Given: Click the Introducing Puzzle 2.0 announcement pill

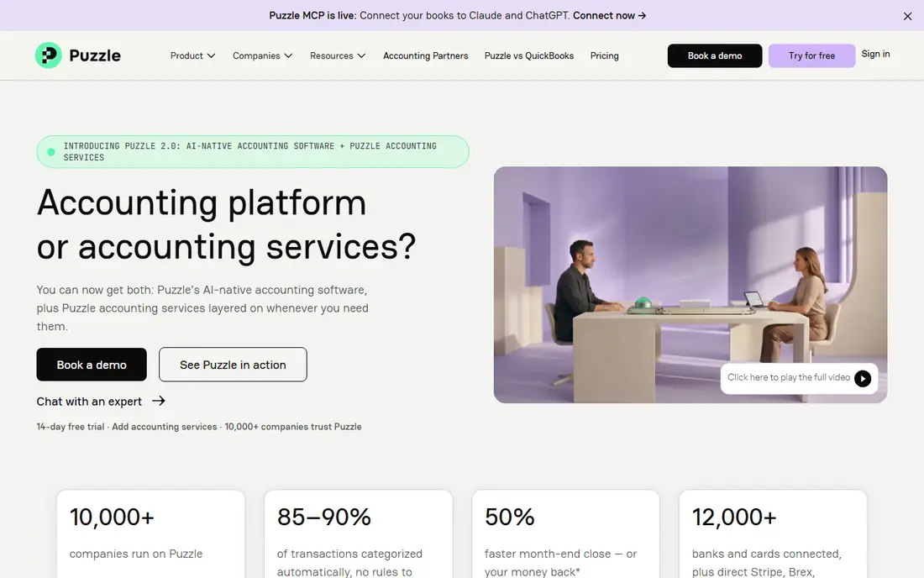Looking at the screenshot, I should tap(253, 151).
